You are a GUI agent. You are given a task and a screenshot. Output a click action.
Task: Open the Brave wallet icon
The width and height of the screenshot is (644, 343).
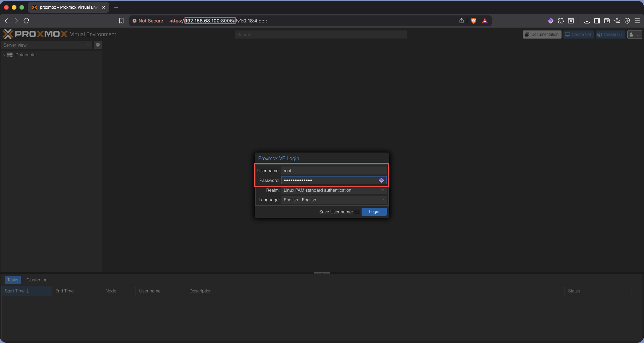click(607, 21)
